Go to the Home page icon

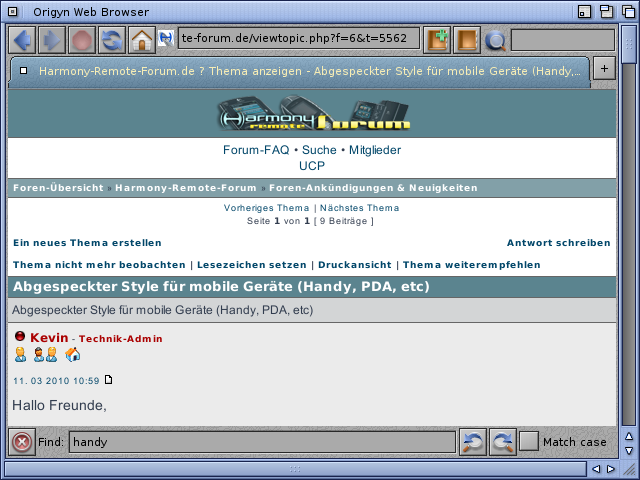click(x=142, y=41)
